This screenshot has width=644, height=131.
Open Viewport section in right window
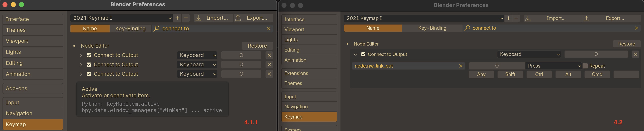tap(309, 30)
